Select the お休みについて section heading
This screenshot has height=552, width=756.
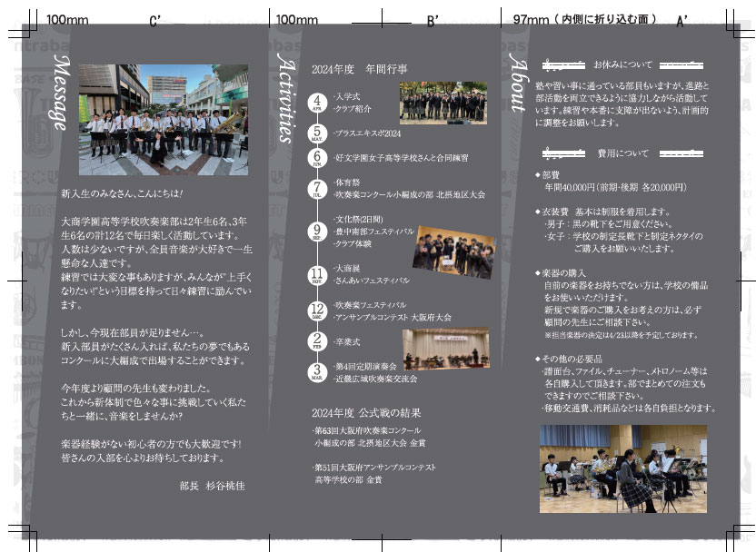[622, 65]
